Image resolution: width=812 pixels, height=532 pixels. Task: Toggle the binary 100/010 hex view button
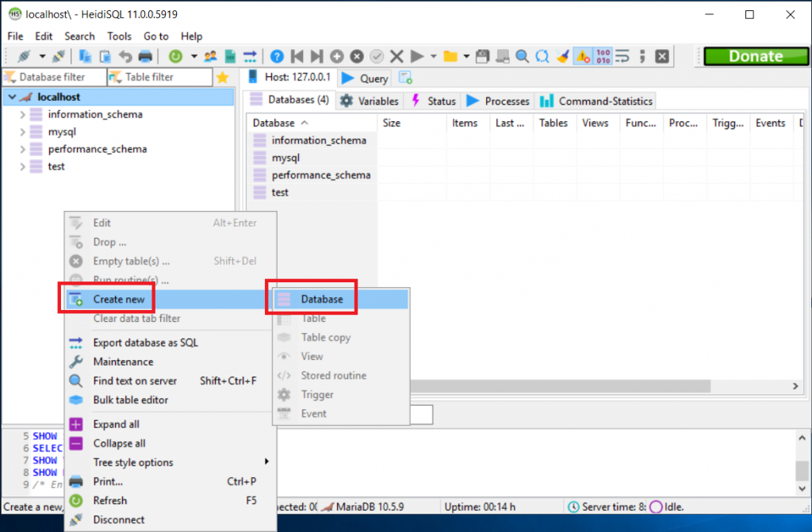(x=603, y=56)
